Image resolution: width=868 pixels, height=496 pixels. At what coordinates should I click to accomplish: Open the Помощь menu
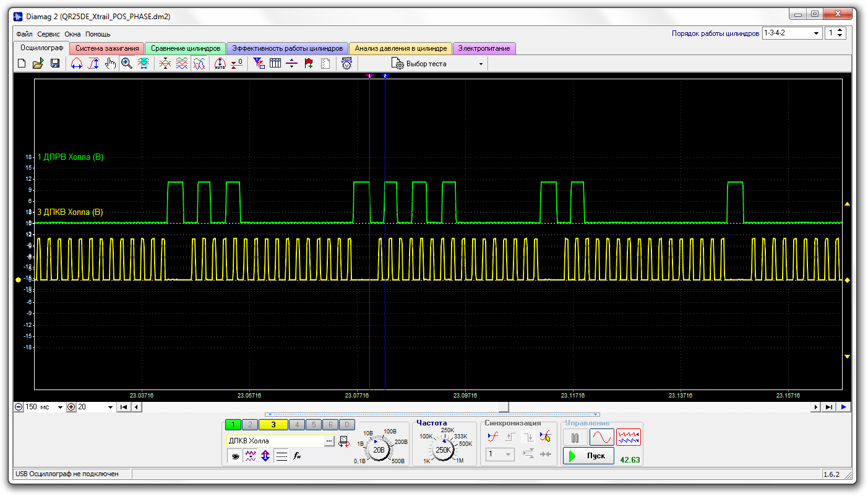click(98, 34)
